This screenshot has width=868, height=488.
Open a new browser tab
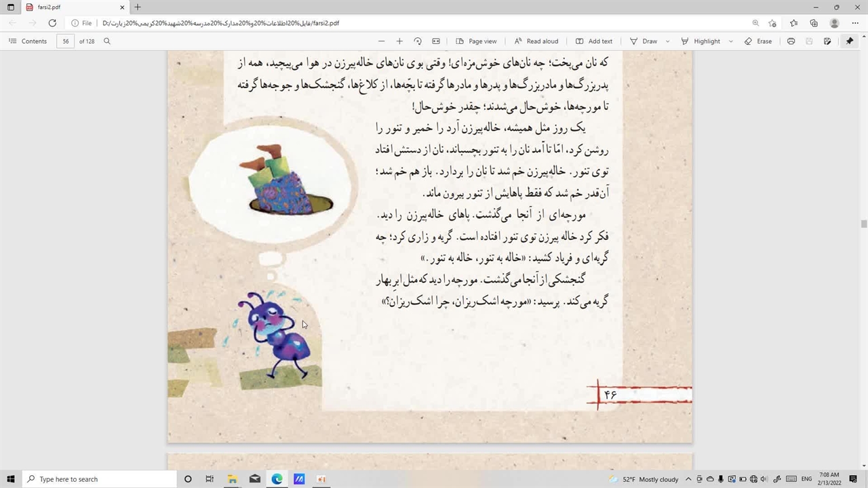138,7
